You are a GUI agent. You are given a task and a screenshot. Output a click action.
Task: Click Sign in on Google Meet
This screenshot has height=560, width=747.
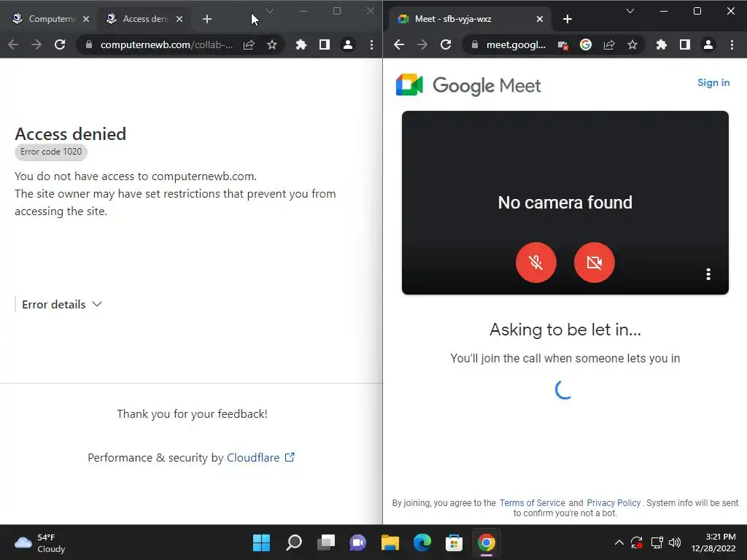713,82
